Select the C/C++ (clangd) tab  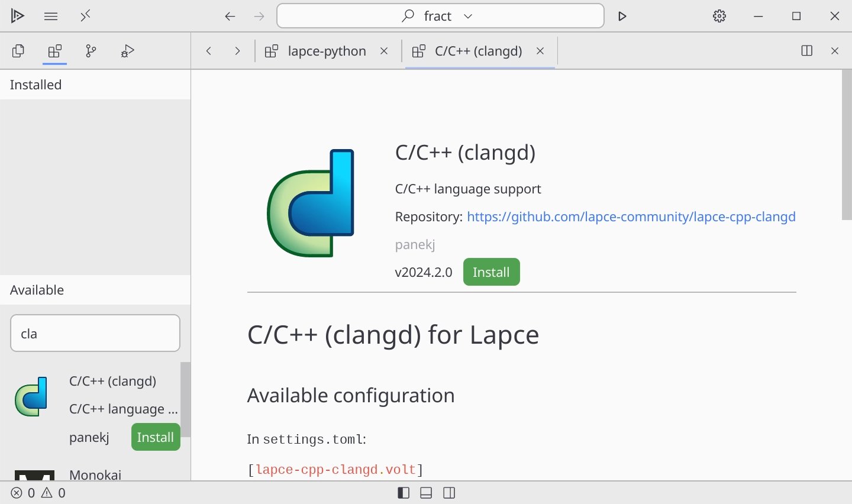tap(479, 51)
